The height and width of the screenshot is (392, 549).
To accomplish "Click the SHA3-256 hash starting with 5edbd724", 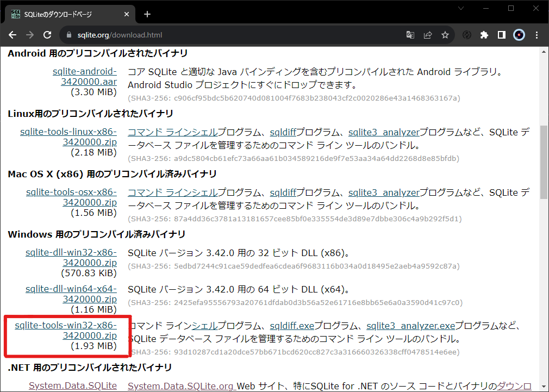I will coord(294,266).
